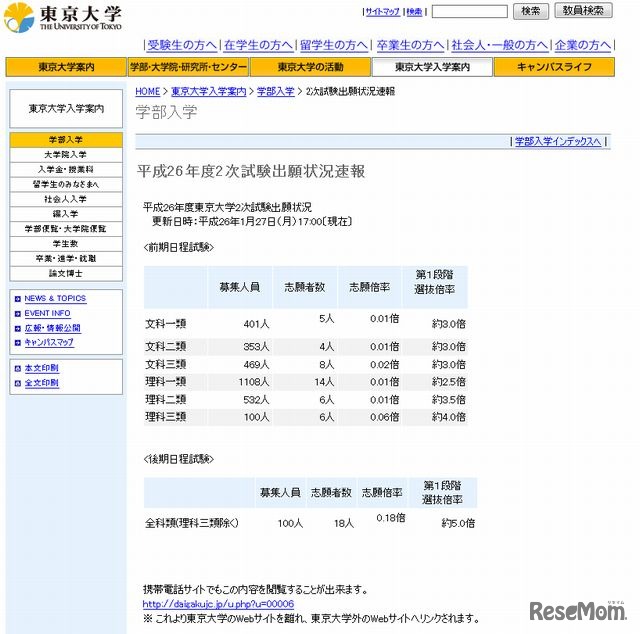Open キャンパスマップ link
The image size is (640, 634).
coord(49,343)
